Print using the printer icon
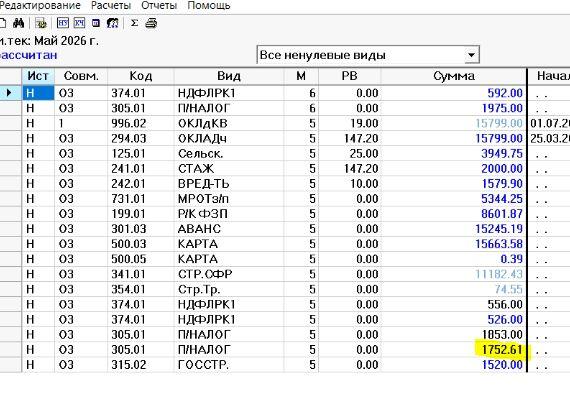The height and width of the screenshot is (394, 570). (151, 23)
